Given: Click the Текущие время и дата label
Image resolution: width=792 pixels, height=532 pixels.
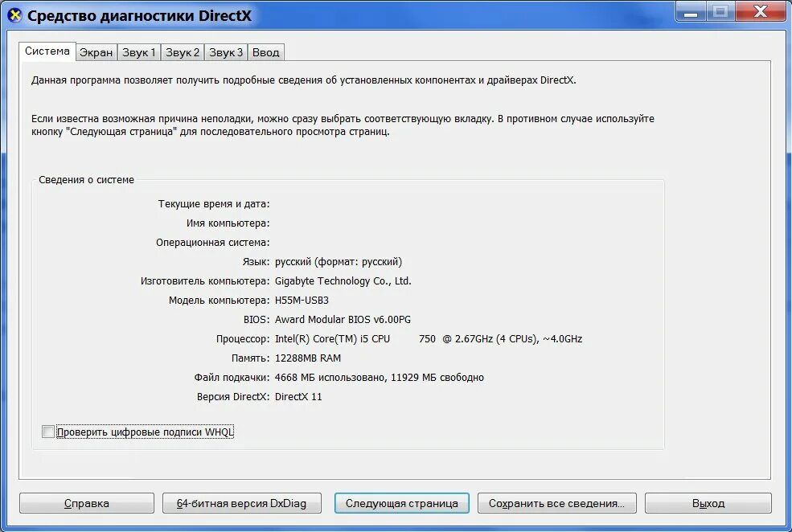Looking at the screenshot, I should point(214,204).
